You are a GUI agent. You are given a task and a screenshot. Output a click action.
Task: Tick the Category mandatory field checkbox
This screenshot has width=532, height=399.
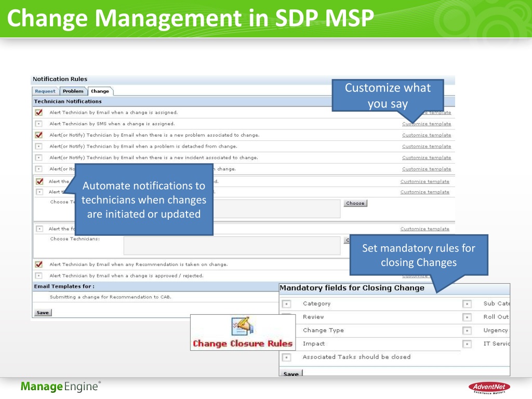pyautogui.click(x=286, y=303)
